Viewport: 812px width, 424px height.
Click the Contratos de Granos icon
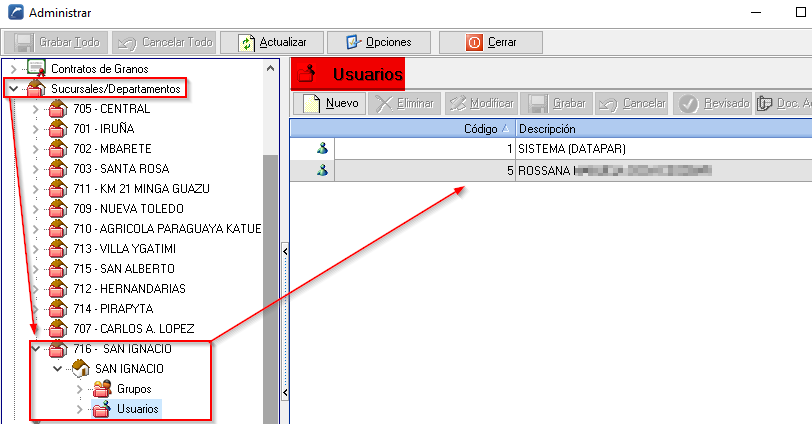[36, 68]
